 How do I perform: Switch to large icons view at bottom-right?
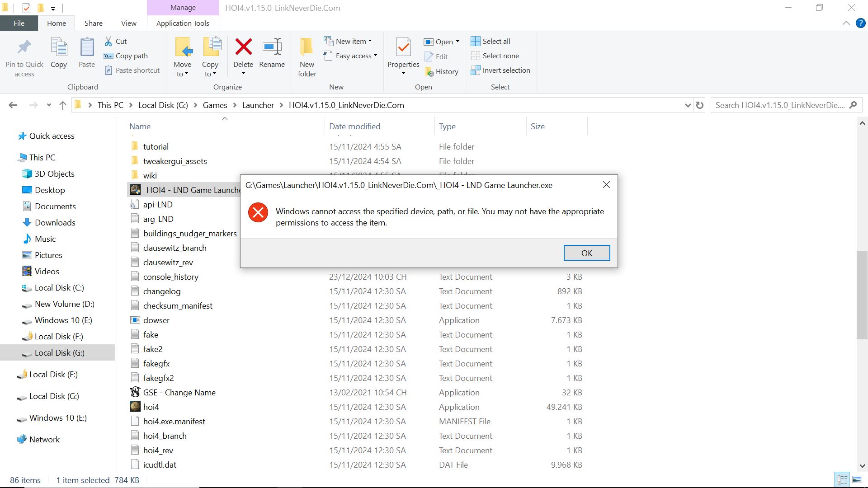point(857,480)
